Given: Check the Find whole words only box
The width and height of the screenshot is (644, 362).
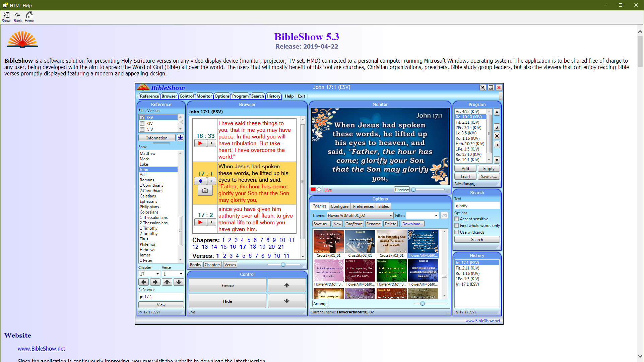Looking at the screenshot, I should point(457,226).
